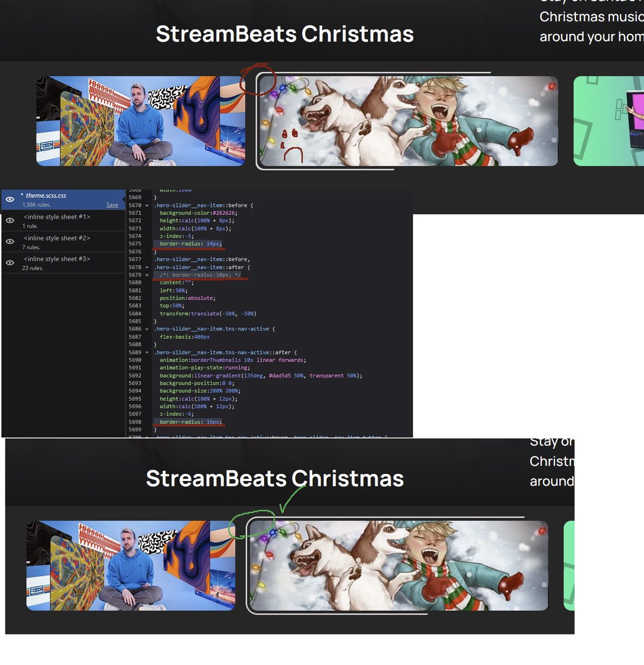Select man-in-hoodie thumbnail in upper slider screenshot
The height and width of the screenshot is (665, 644).
click(x=141, y=121)
